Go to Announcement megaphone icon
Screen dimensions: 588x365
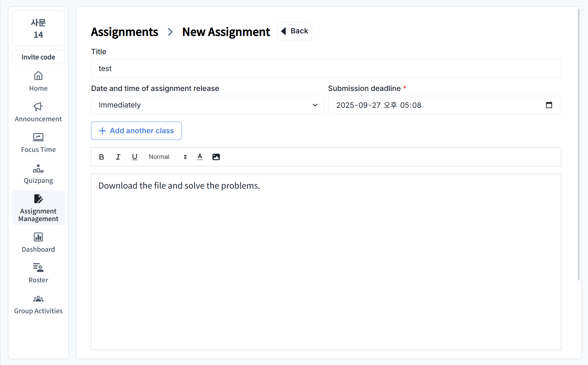coord(38,107)
